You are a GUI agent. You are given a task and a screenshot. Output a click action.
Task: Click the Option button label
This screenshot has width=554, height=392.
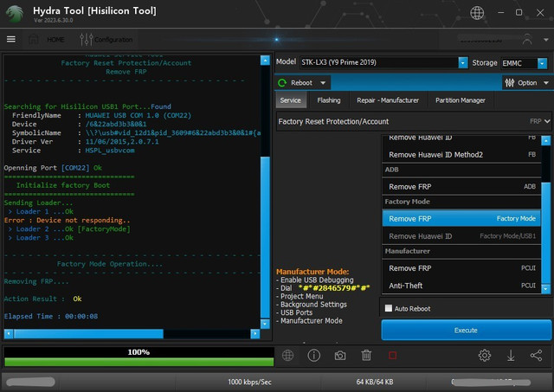(x=527, y=83)
